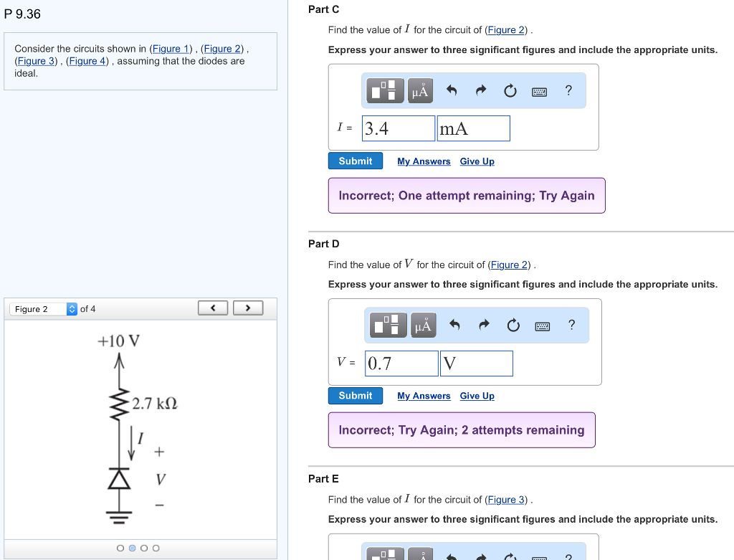Reset Part D answer with circular arrow

click(x=513, y=325)
